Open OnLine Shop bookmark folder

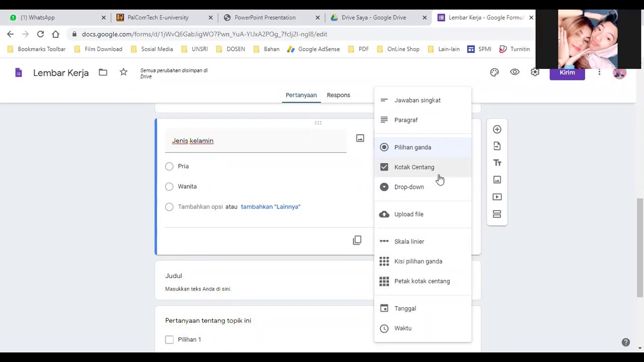[398, 49]
